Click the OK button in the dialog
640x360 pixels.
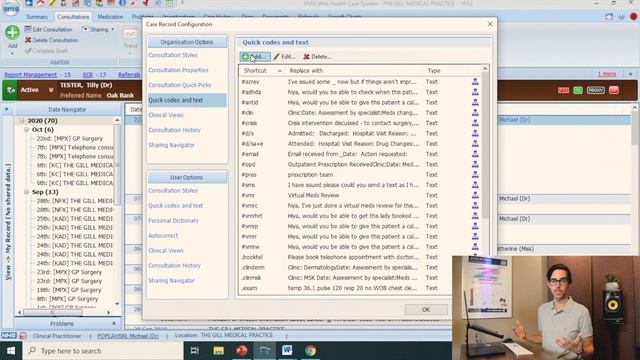(426, 309)
